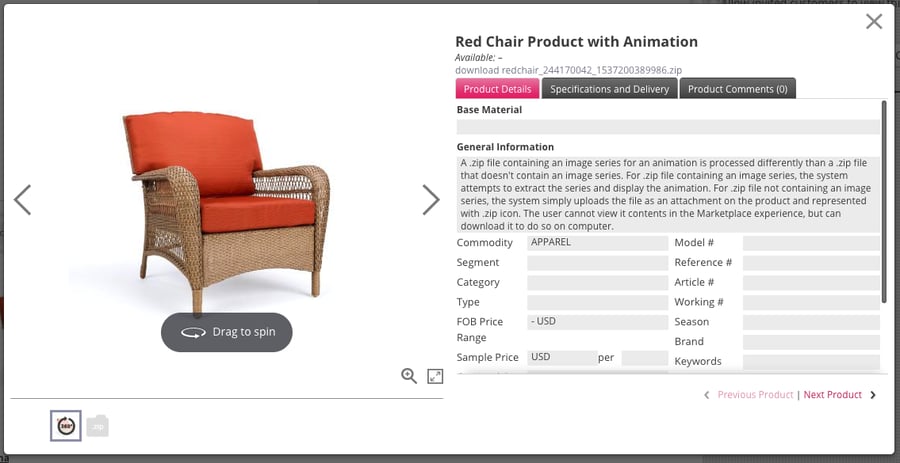
Task: Click the zoom magnifier icon
Action: pyautogui.click(x=409, y=375)
